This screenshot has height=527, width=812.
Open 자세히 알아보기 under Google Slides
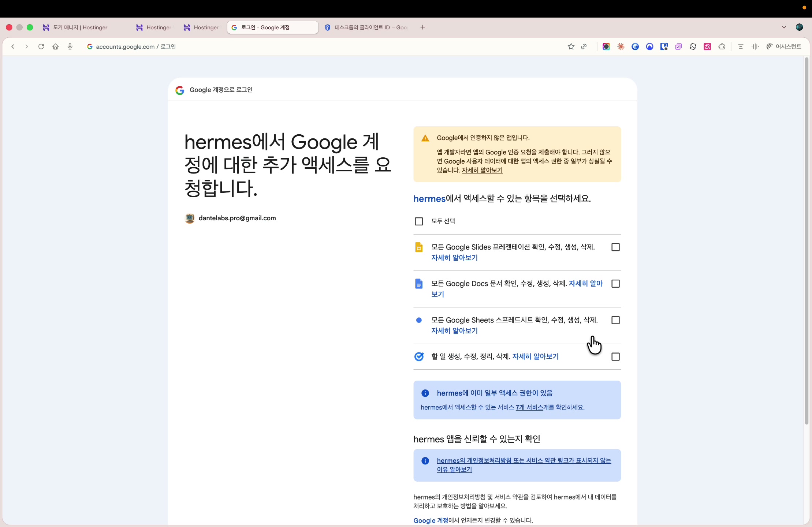click(x=454, y=258)
